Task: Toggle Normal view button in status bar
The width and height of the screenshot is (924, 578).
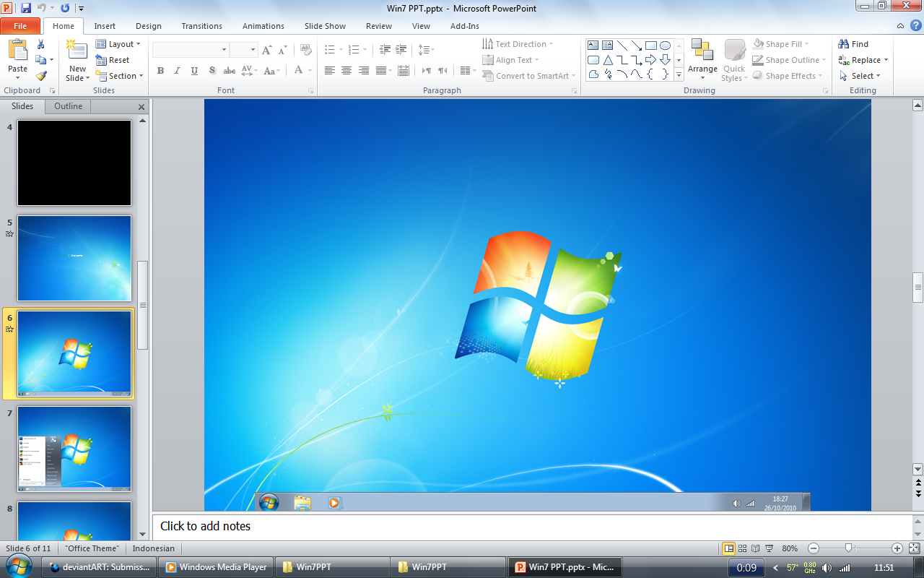Action: tap(729, 548)
